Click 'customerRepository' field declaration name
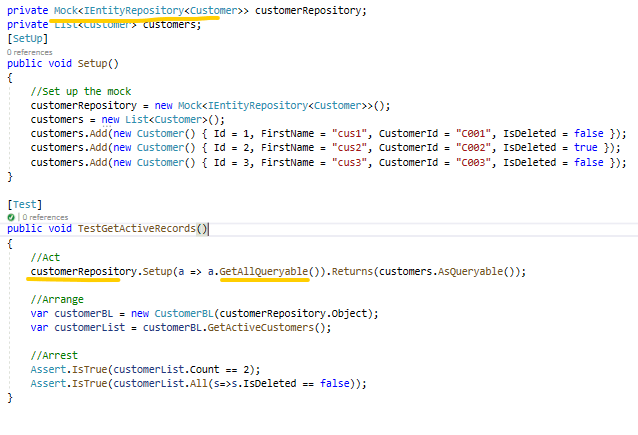Image resolution: width=638 pixels, height=435 pixels. tap(308, 11)
